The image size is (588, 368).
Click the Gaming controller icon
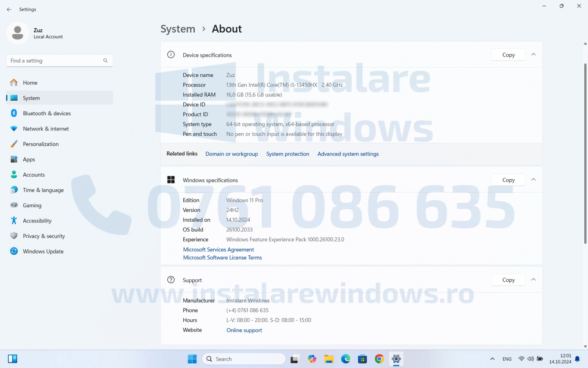14,205
